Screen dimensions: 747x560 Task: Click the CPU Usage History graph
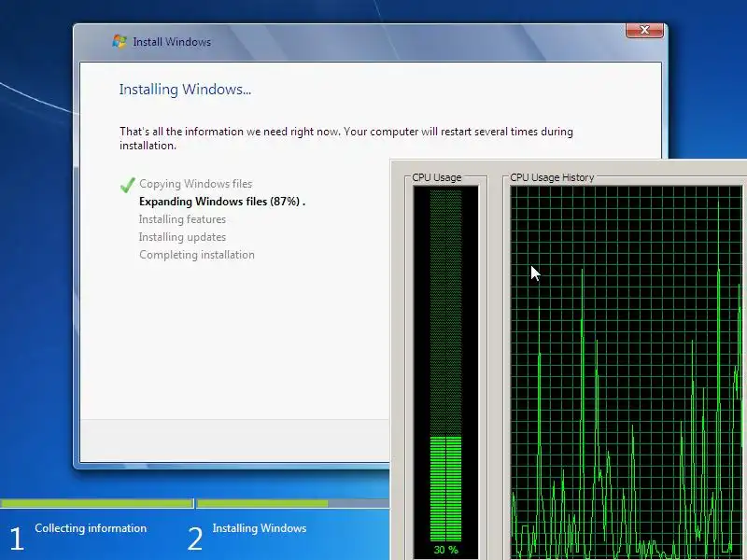[x=628, y=372]
